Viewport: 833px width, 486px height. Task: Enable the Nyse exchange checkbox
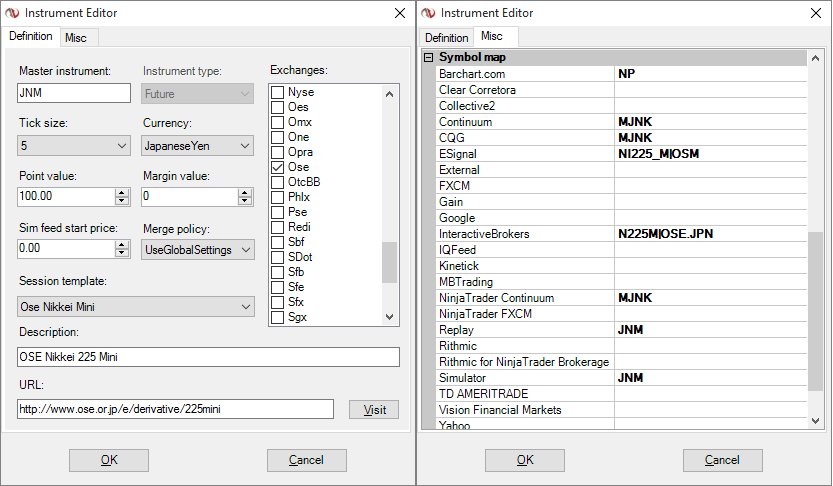(x=278, y=92)
